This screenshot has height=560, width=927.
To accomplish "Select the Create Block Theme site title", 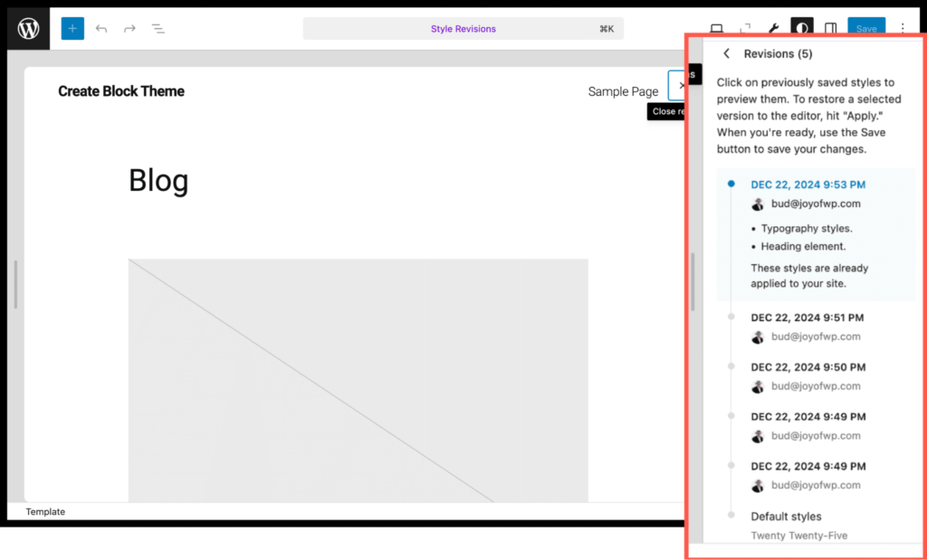I will pyautogui.click(x=121, y=91).
